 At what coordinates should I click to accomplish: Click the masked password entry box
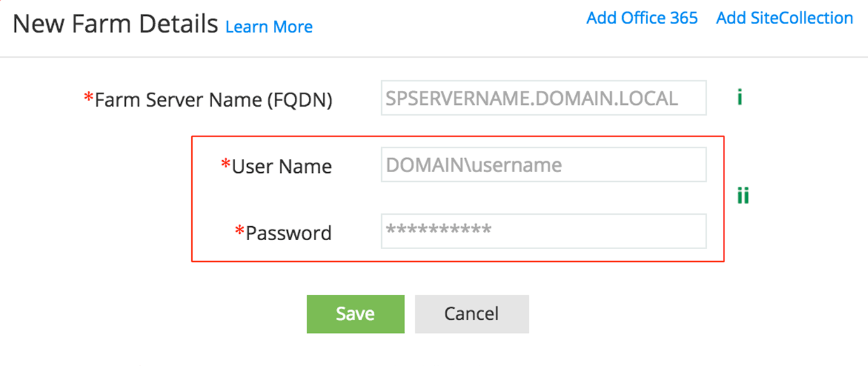[543, 231]
